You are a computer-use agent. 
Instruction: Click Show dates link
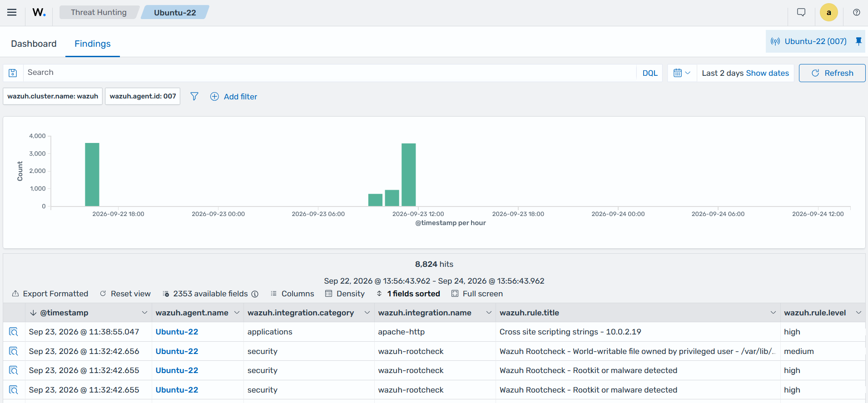pos(767,73)
